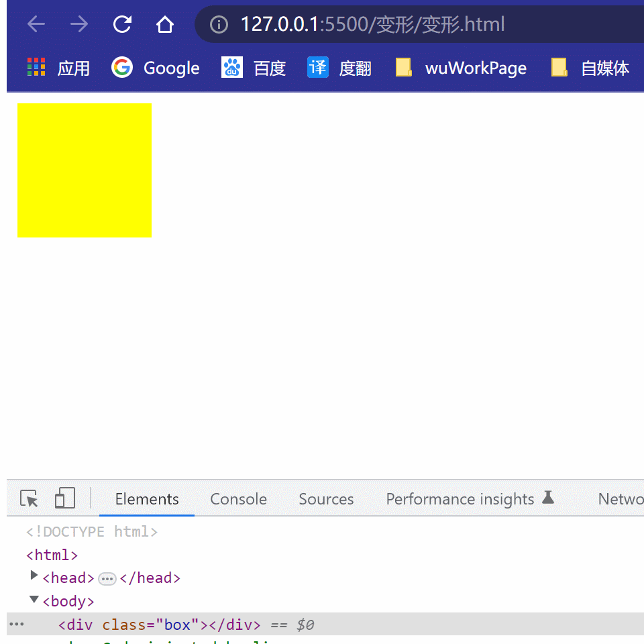Click the yellow box on the page
644x644 pixels.
85,170
